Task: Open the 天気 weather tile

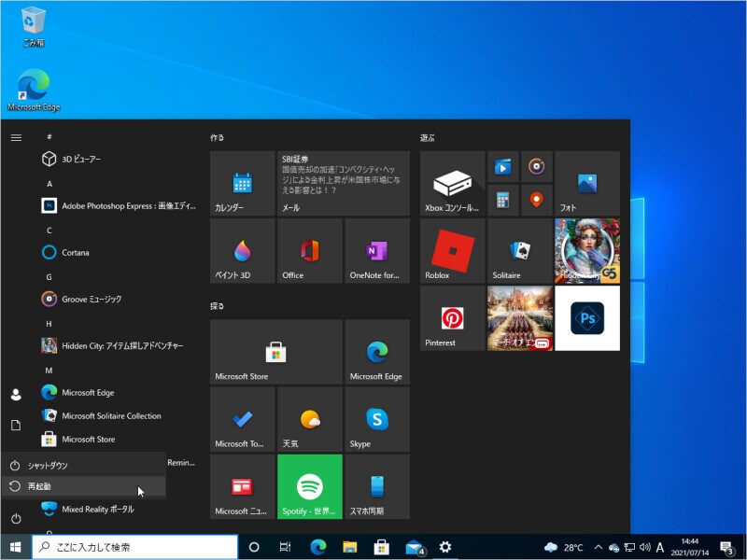Action: pyautogui.click(x=308, y=417)
